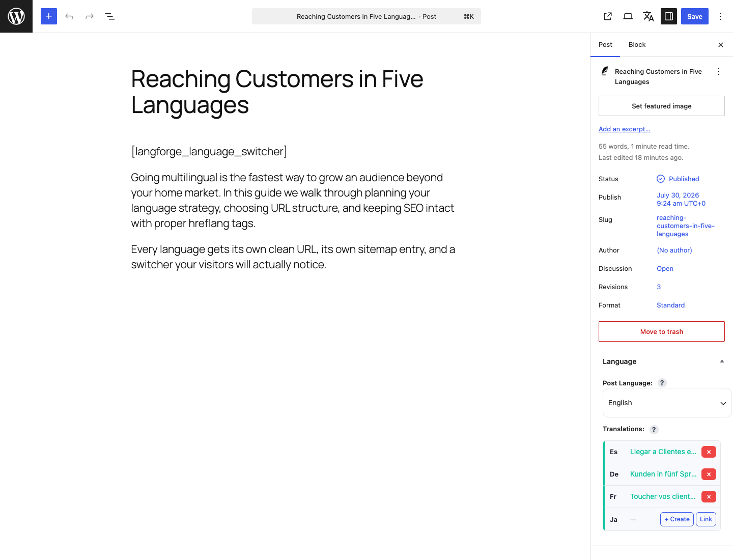
Task: Link an existing Japanese translation
Action: [706, 519]
